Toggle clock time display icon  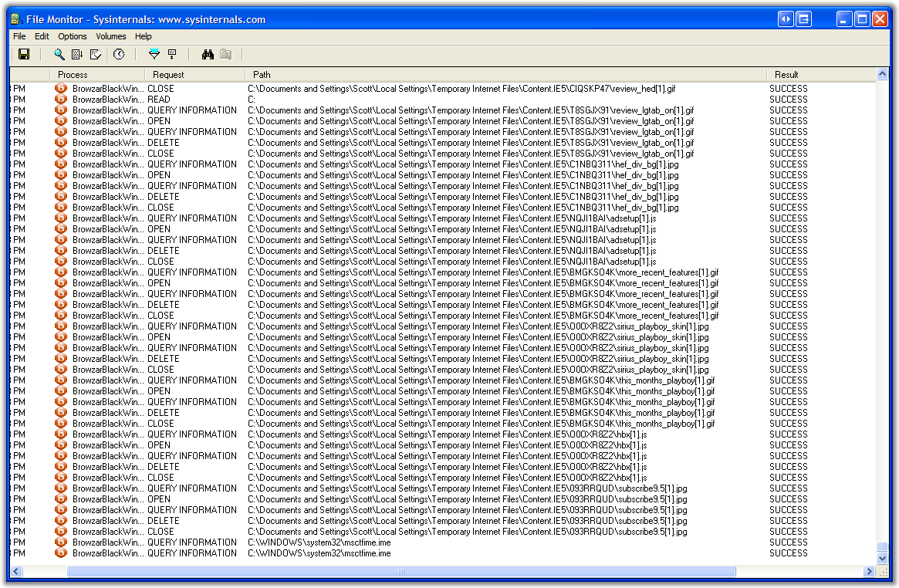(x=119, y=55)
